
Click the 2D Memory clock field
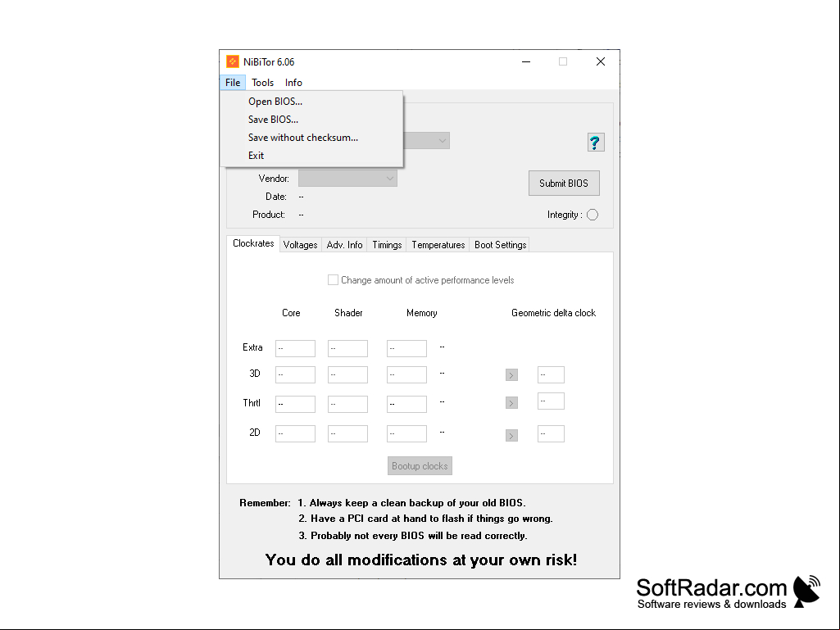[x=406, y=433]
